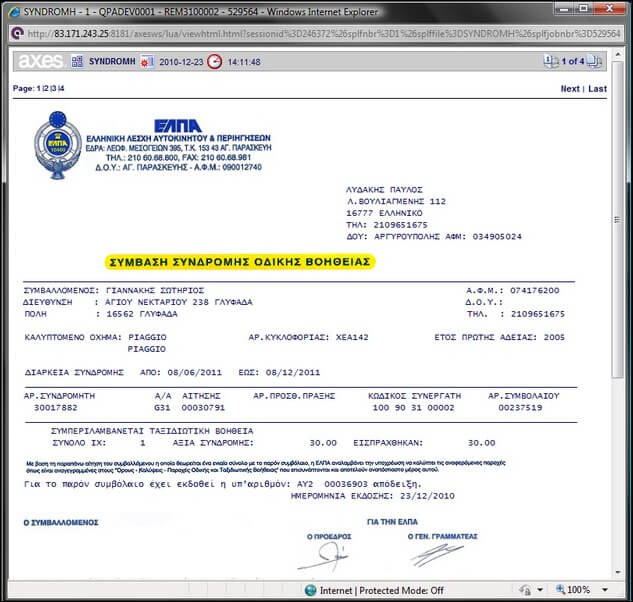This screenshot has height=602, width=633.
Task: Click the first-page document icon left of '1 of 4'
Action: tap(550, 61)
